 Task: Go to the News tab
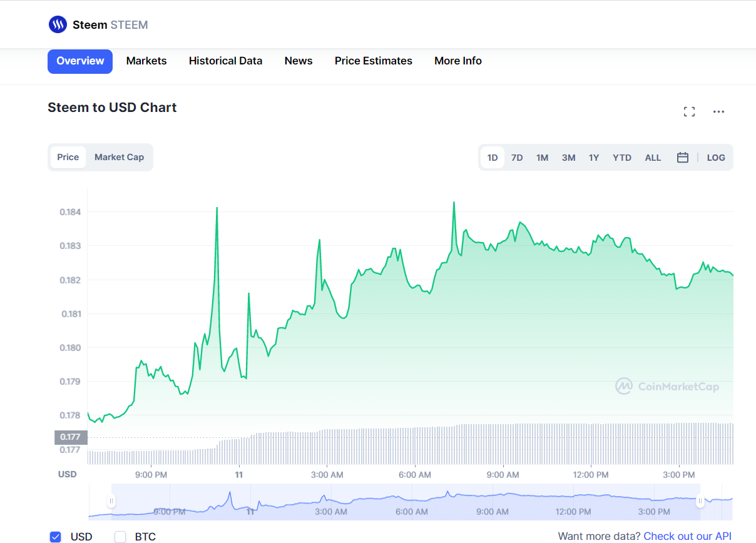click(x=299, y=61)
